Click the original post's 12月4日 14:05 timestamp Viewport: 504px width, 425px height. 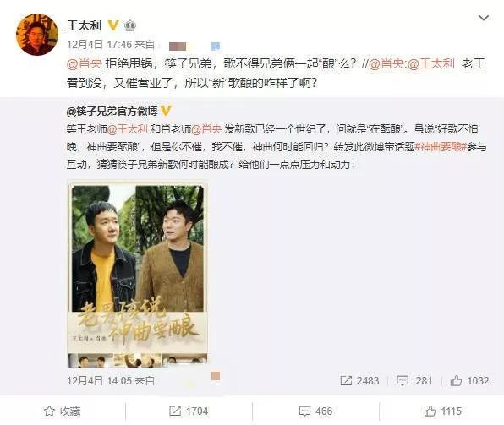99,381
